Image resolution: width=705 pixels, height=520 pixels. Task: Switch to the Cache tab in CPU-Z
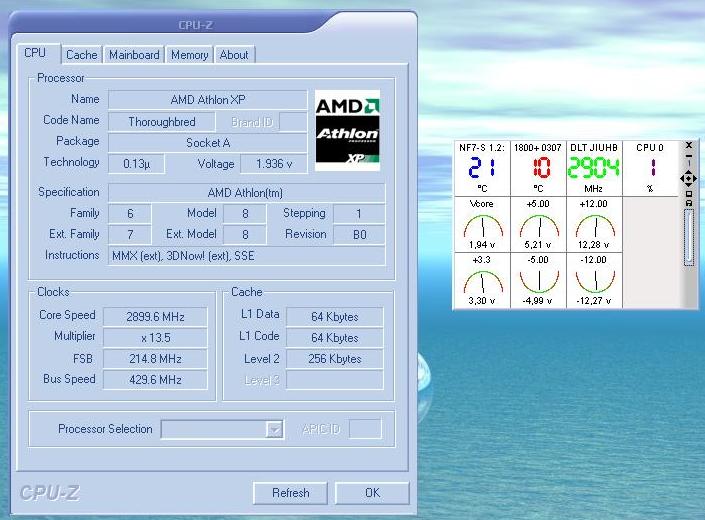point(81,55)
